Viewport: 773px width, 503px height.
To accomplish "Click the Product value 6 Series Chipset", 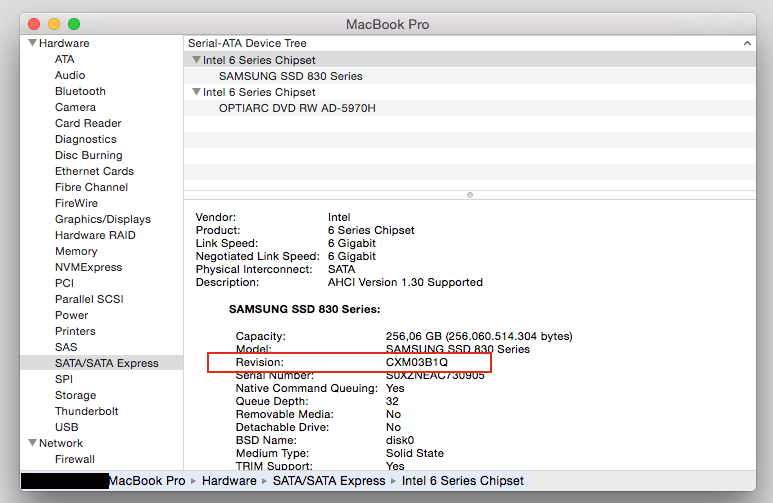I will [371, 230].
